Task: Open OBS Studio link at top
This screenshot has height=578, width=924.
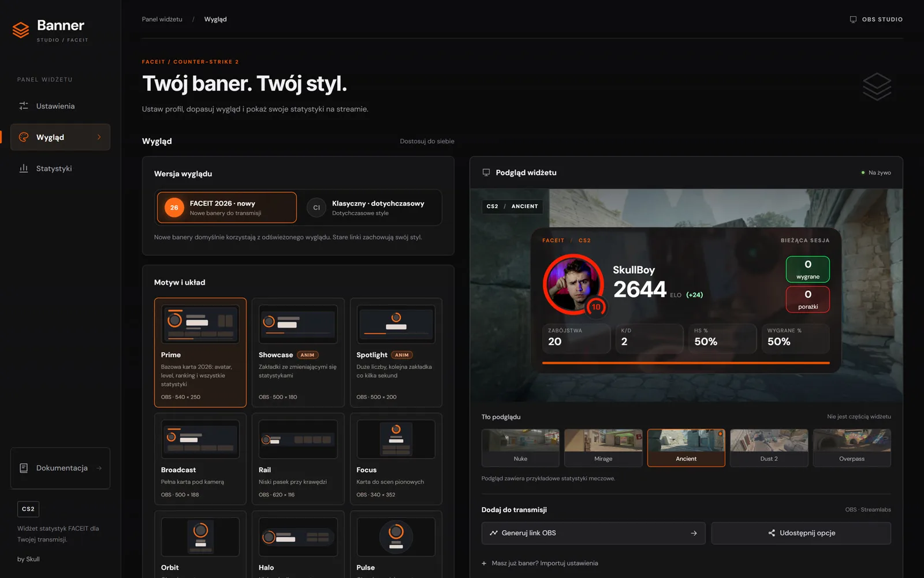Action: point(876,19)
